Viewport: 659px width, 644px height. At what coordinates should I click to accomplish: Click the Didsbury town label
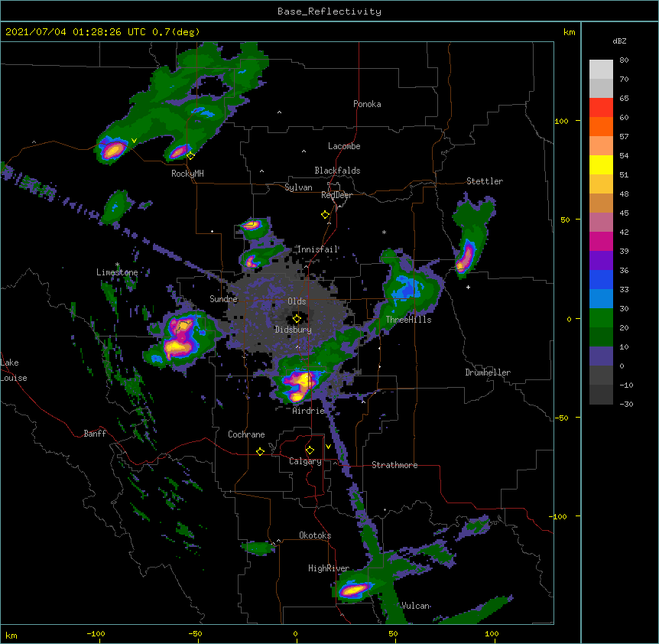(x=293, y=330)
